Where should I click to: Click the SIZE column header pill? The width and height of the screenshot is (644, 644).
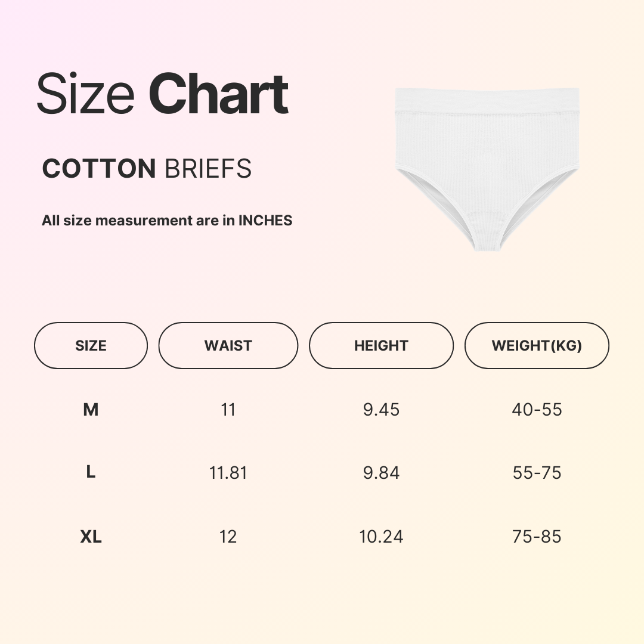point(91,346)
